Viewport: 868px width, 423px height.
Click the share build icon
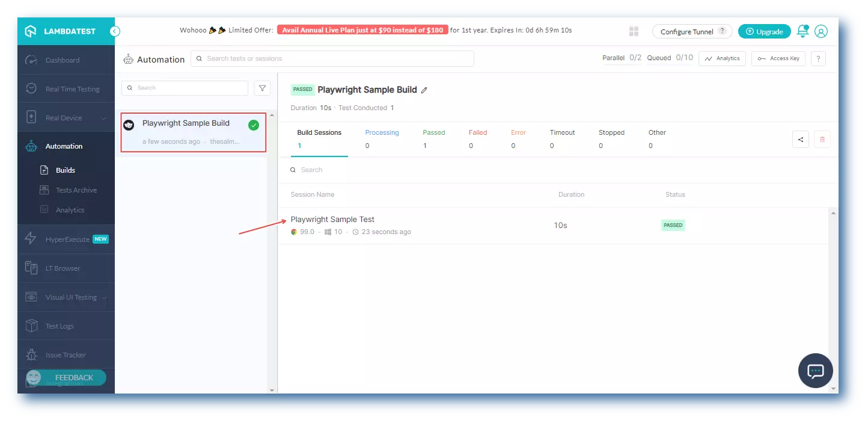point(800,140)
